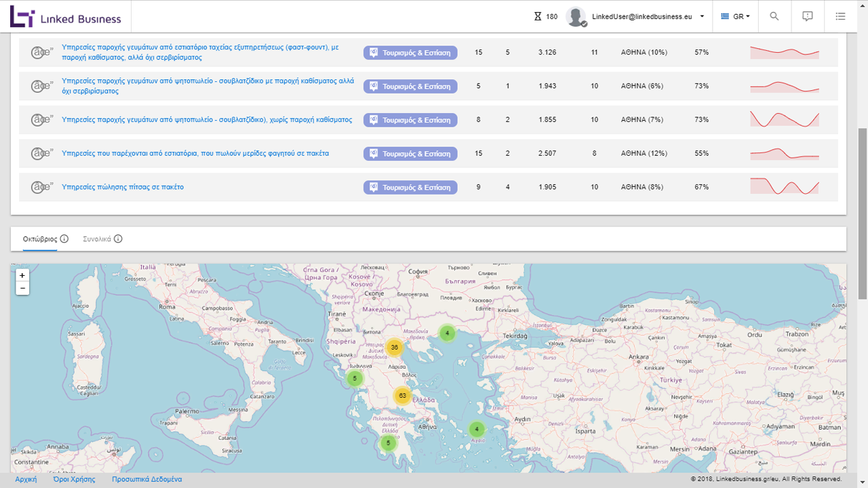Click the ace icon in the σουβλατζίδικο με παροχή καθίσματος row

coord(42,86)
